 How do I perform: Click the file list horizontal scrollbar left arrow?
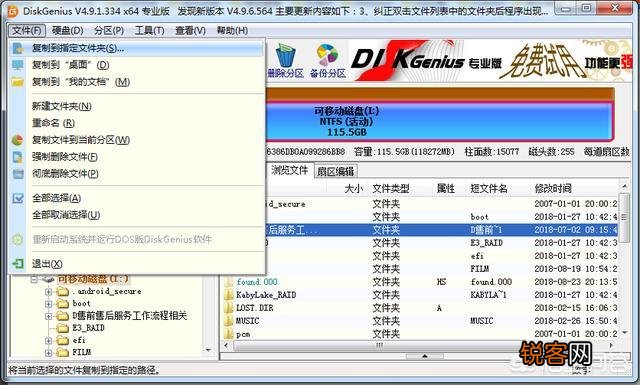[x=227, y=345]
